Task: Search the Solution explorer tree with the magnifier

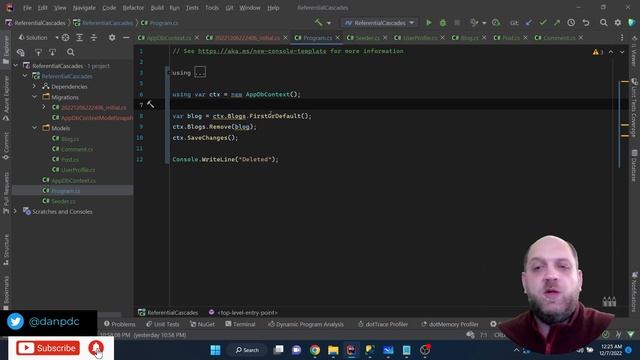Action: point(71,52)
